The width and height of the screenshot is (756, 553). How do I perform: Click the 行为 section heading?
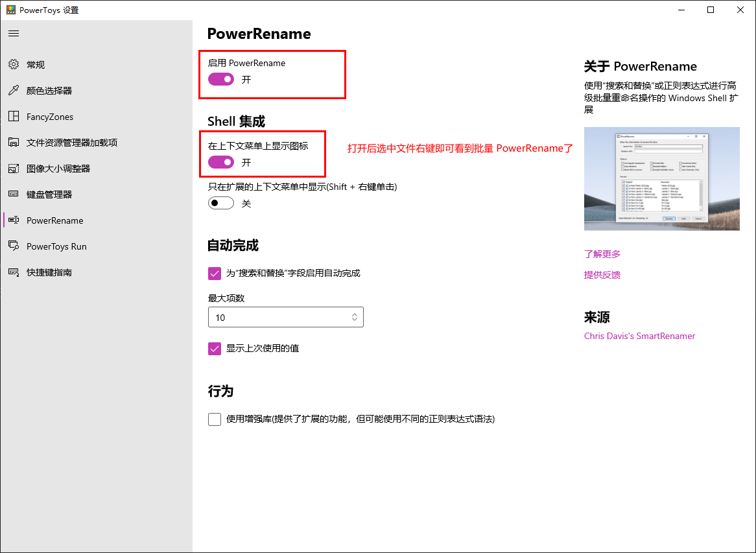220,391
